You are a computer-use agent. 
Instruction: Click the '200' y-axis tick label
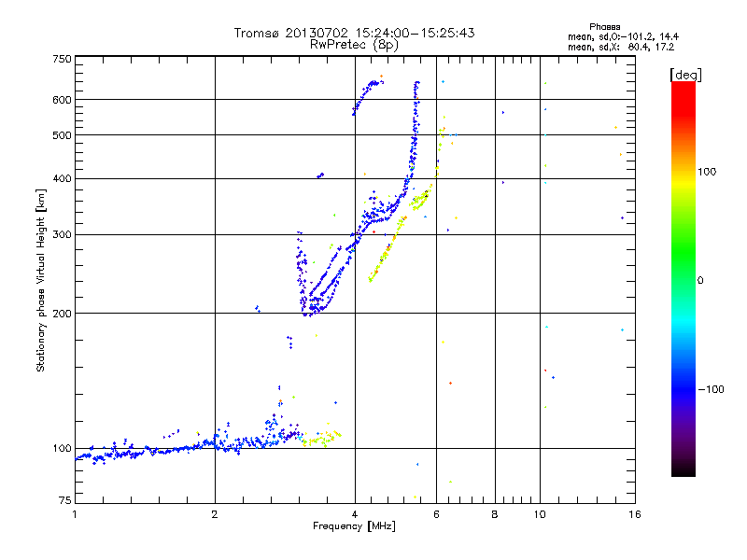tap(62, 314)
